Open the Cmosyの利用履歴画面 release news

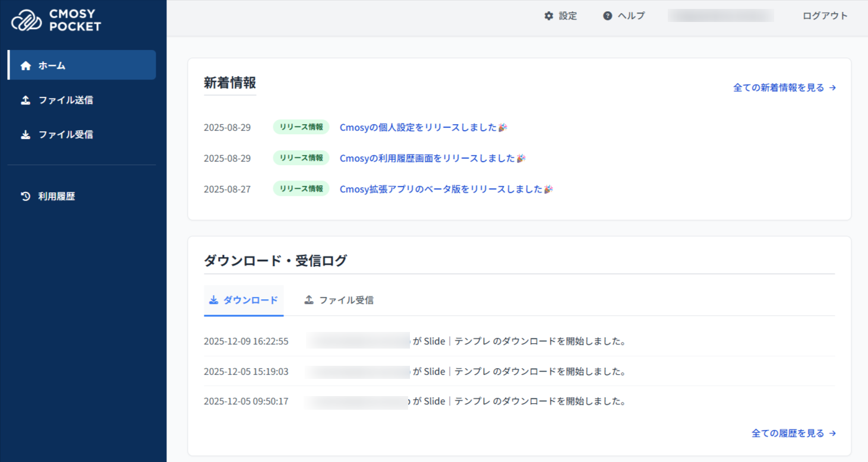(x=427, y=159)
